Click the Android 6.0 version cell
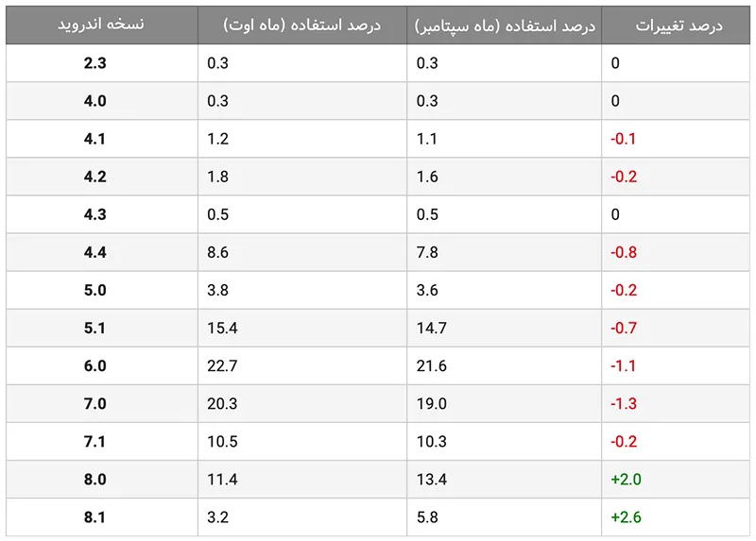Image resolution: width=756 pixels, height=541 pixels. pos(94,365)
